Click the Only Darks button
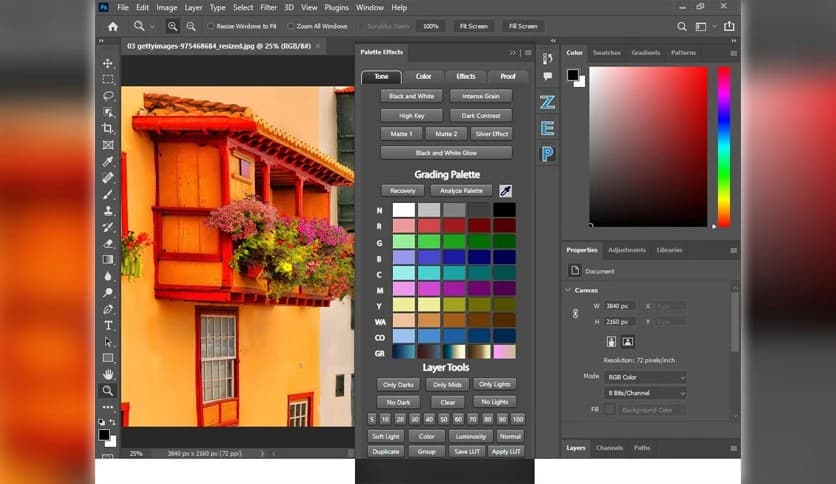This screenshot has height=484, width=836. (x=398, y=384)
